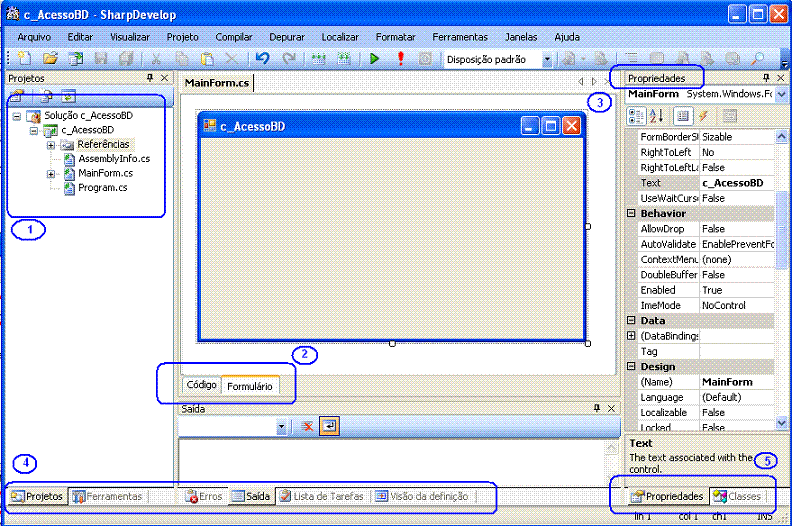Viewport: 792px width, 526px height.
Task: Click the property grid scrollbar down arrow
Action: pyautogui.click(x=781, y=423)
